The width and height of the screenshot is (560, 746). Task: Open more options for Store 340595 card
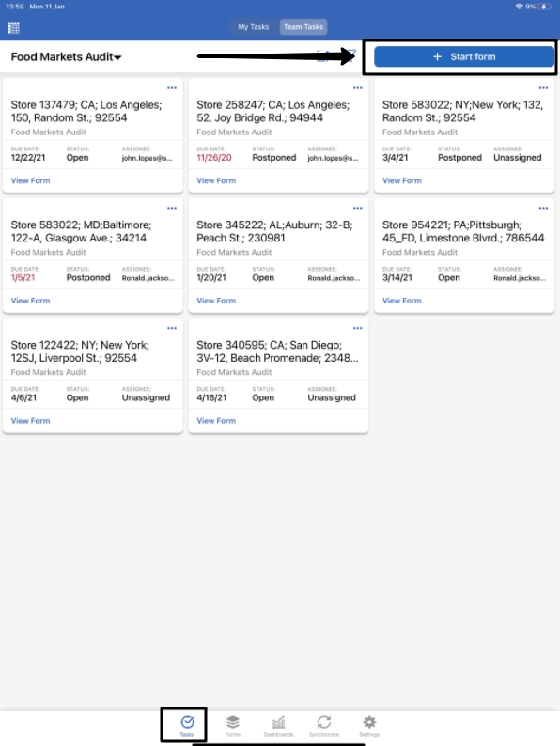(358, 328)
